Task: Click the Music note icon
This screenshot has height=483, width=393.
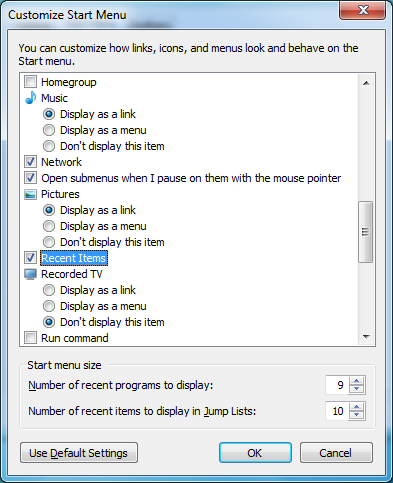Action: 31,98
